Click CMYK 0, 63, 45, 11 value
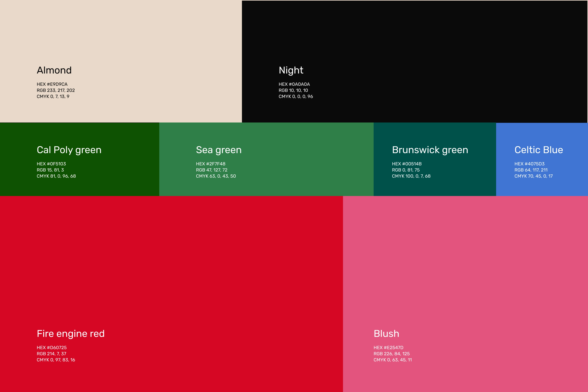The width and height of the screenshot is (588, 392). click(392, 360)
